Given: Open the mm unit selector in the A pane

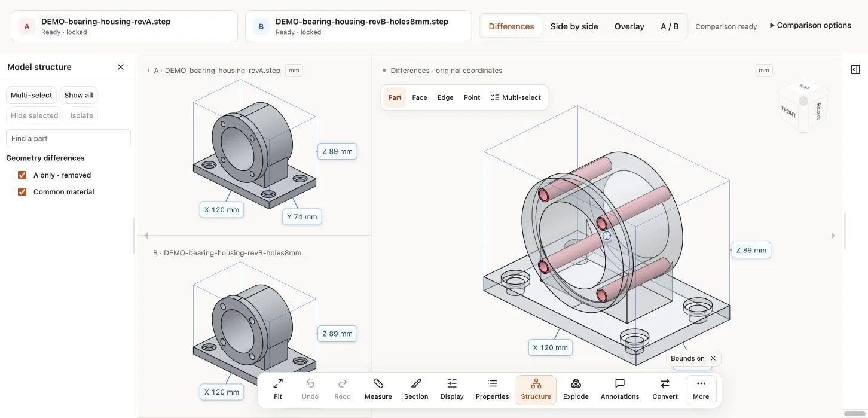Looking at the screenshot, I should click(x=294, y=71).
